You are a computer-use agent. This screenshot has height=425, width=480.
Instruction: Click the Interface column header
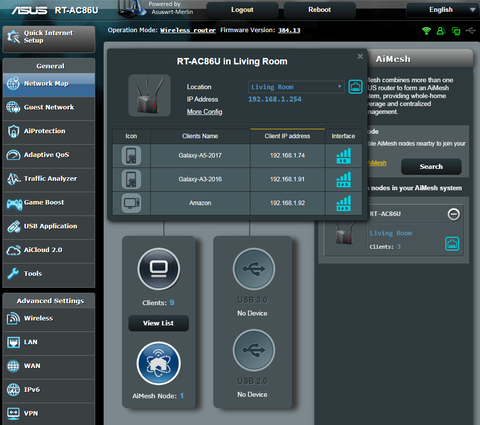[343, 136]
